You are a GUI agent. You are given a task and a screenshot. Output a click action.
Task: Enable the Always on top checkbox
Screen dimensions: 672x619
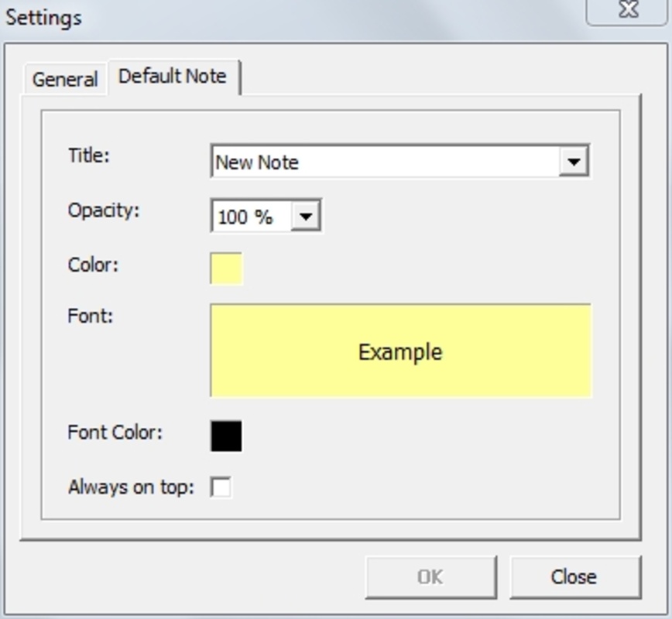tap(221, 487)
